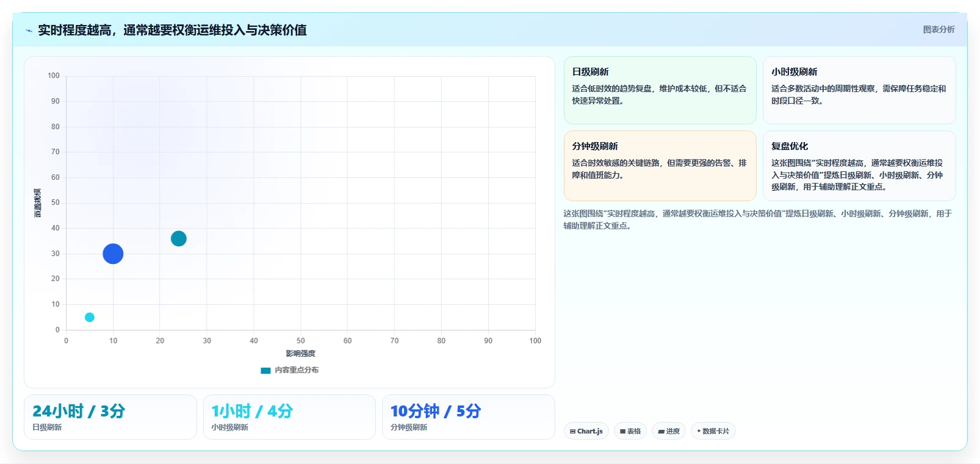Click x-axis tick label 50
Viewport: 980px width, 464px height.
click(x=301, y=341)
